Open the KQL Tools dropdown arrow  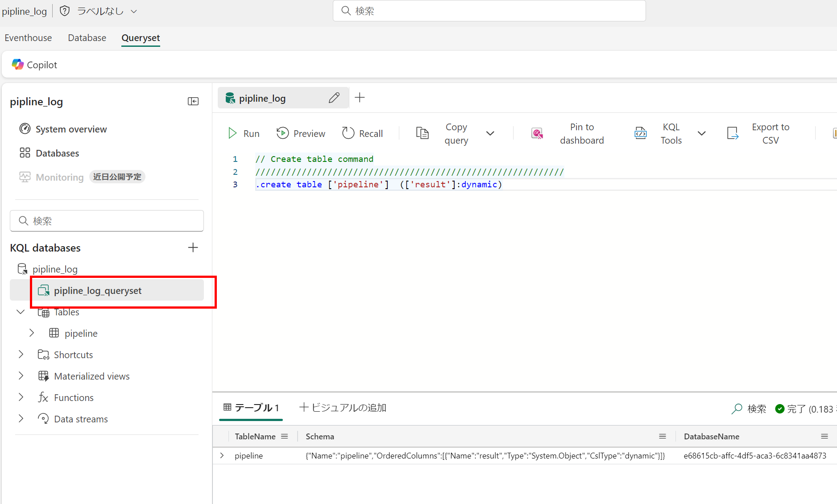(x=702, y=133)
